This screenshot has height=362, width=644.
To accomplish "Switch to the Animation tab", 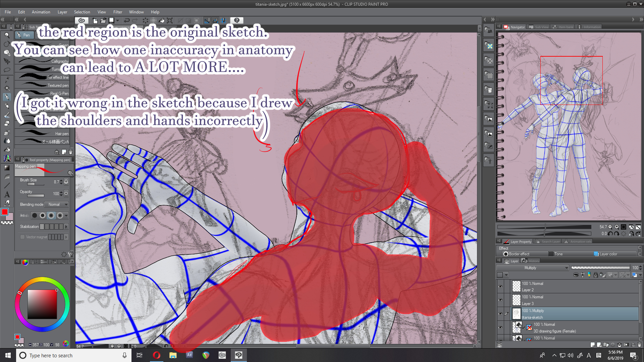I will (x=41, y=12).
